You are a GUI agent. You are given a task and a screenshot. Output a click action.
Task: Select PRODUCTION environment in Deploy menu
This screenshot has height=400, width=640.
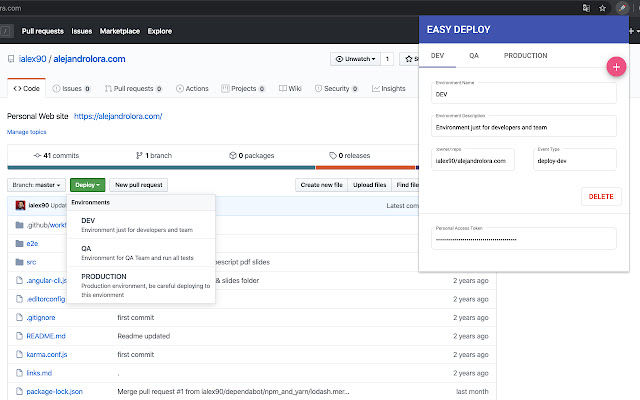(141, 285)
